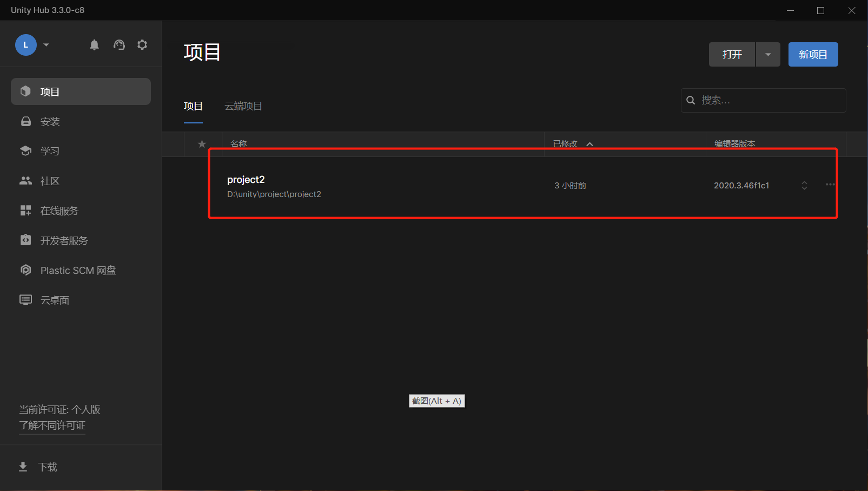
Task: Click the 当前许可证: 个人版 text
Action: point(59,410)
